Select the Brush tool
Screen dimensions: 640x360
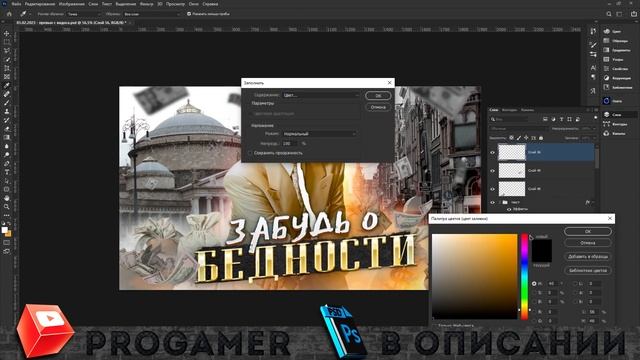pos(7,102)
